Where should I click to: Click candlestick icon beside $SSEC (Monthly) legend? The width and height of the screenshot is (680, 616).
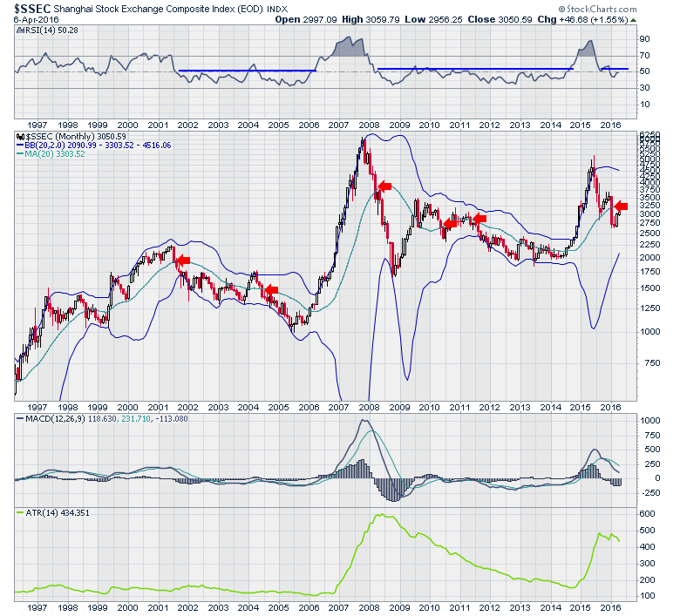tap(21, 137)
